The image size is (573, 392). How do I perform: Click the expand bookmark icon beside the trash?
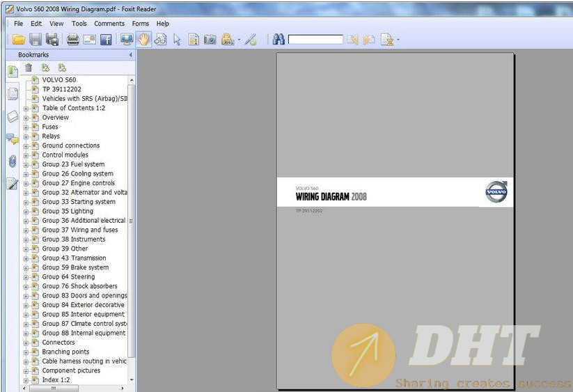pyautogui.click(x=45, y=68)
